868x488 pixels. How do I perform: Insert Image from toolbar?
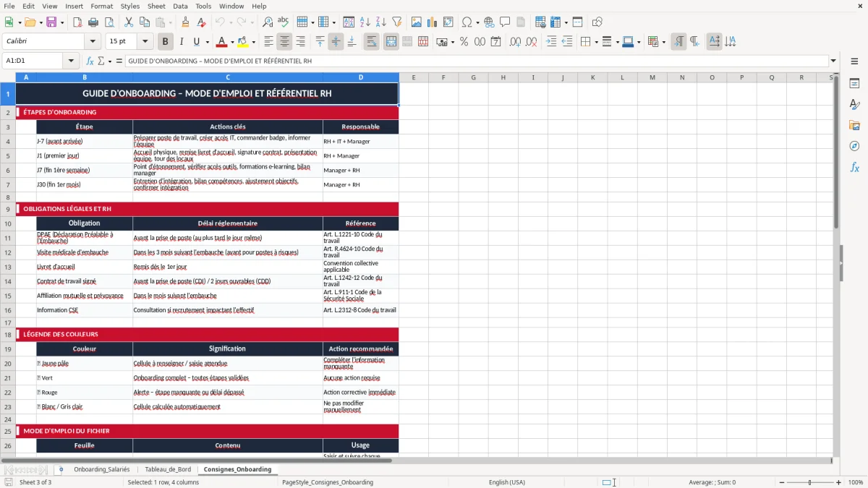pos(417,22)
